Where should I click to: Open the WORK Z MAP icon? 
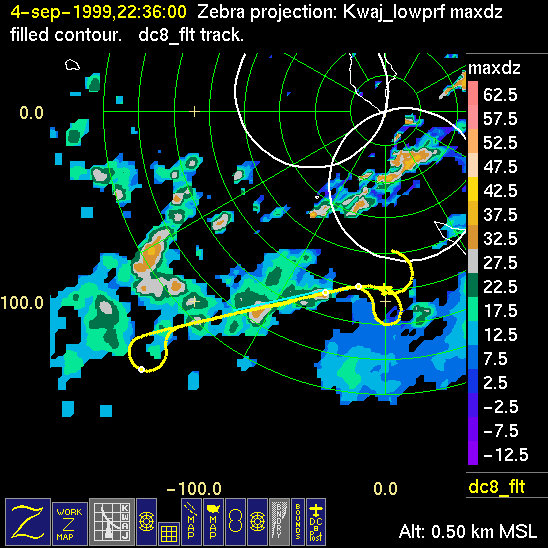pos(69,524)
